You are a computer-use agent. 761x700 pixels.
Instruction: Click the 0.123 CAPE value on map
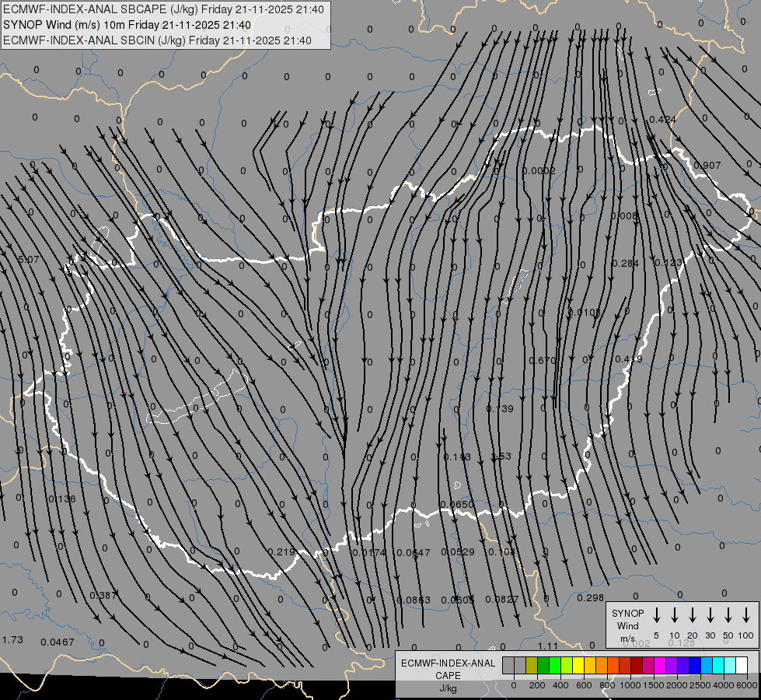pos(668,263)
